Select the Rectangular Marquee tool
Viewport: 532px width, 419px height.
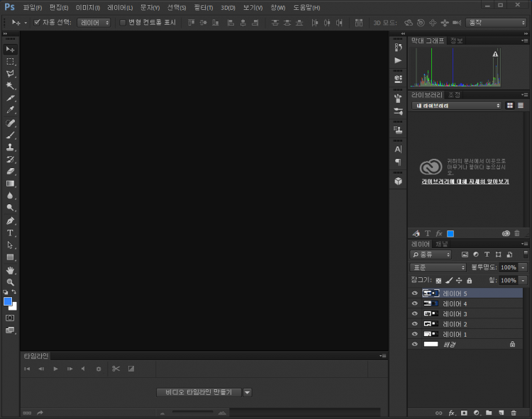pos(11,62)
